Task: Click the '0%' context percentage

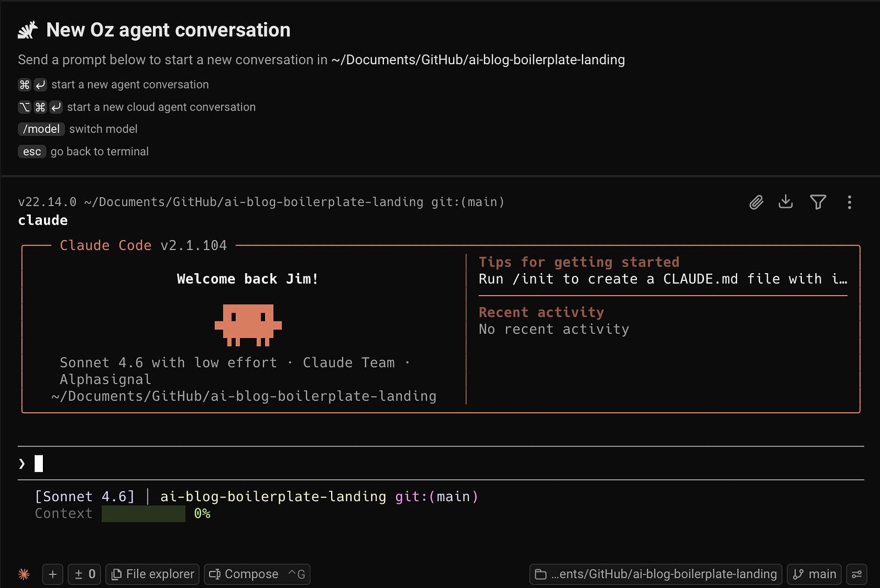Action: point(202,514)
